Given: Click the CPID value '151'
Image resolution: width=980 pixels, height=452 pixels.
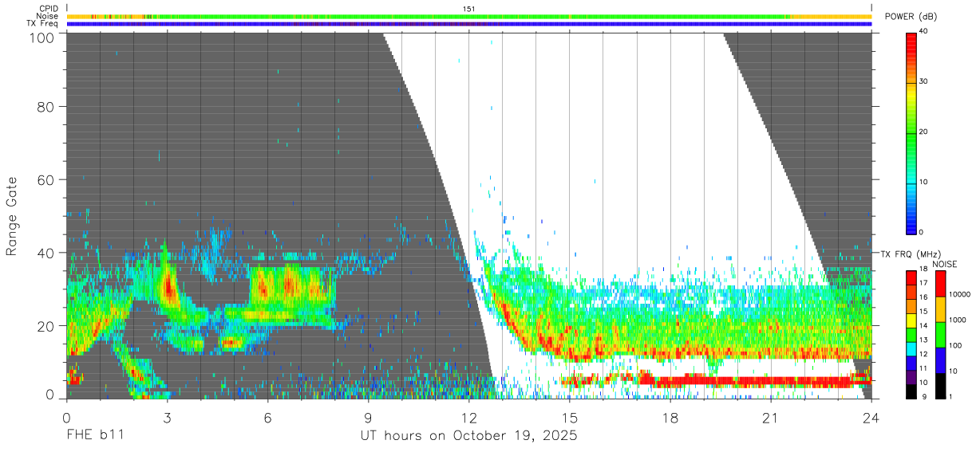Looking at the screenshot, I should pyautogui.click(x=469, y=9).
